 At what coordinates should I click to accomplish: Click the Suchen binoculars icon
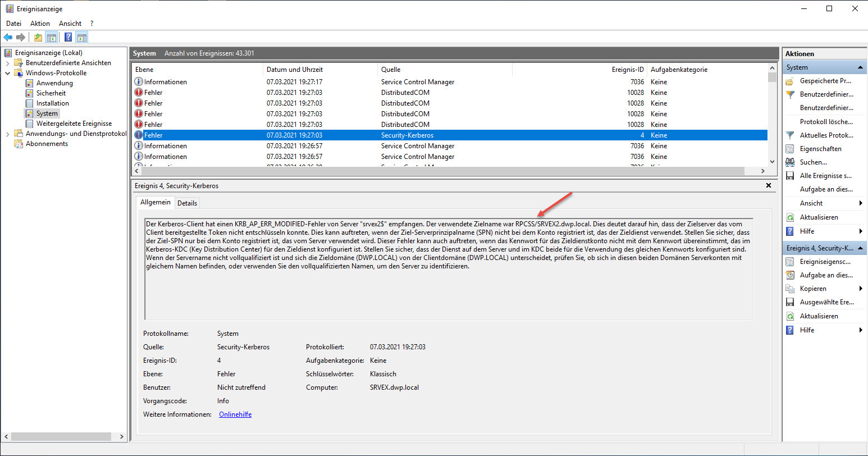pos(790,162)
